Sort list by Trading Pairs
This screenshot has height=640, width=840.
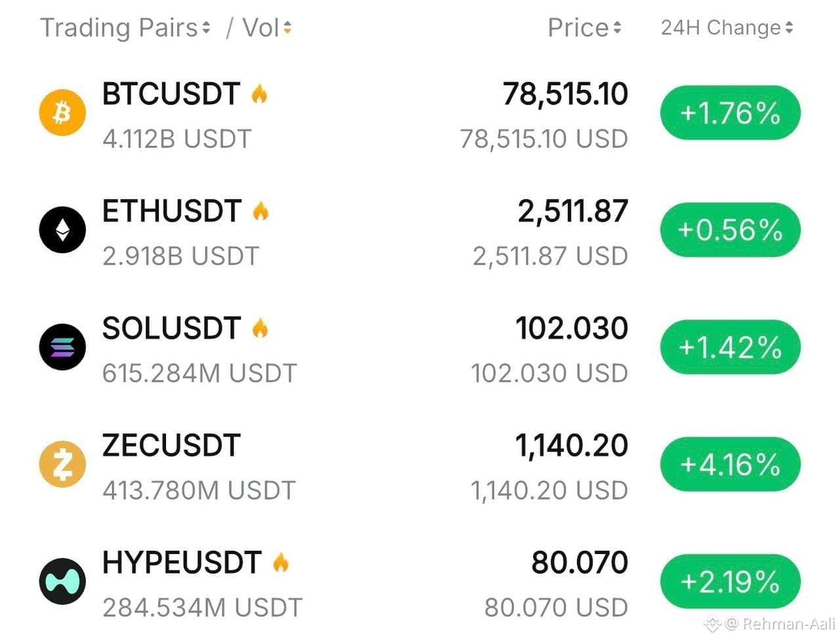125,28
